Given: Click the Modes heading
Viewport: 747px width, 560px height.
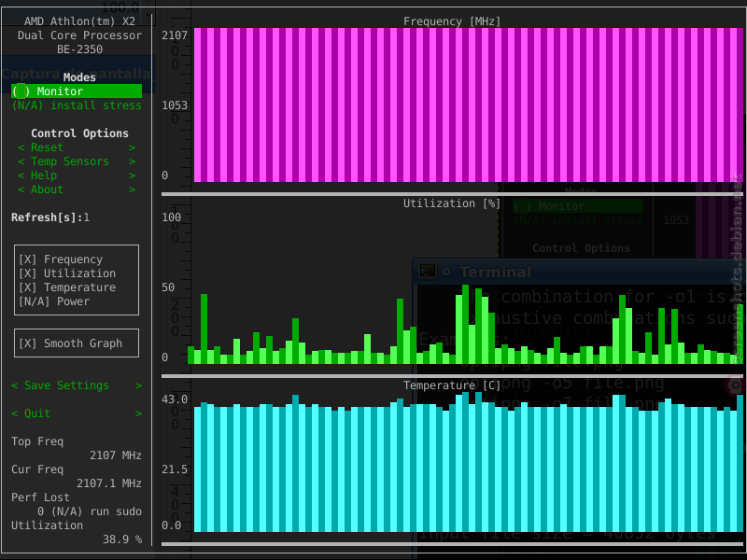Looking at the screenshot, I should coord(79,77).
